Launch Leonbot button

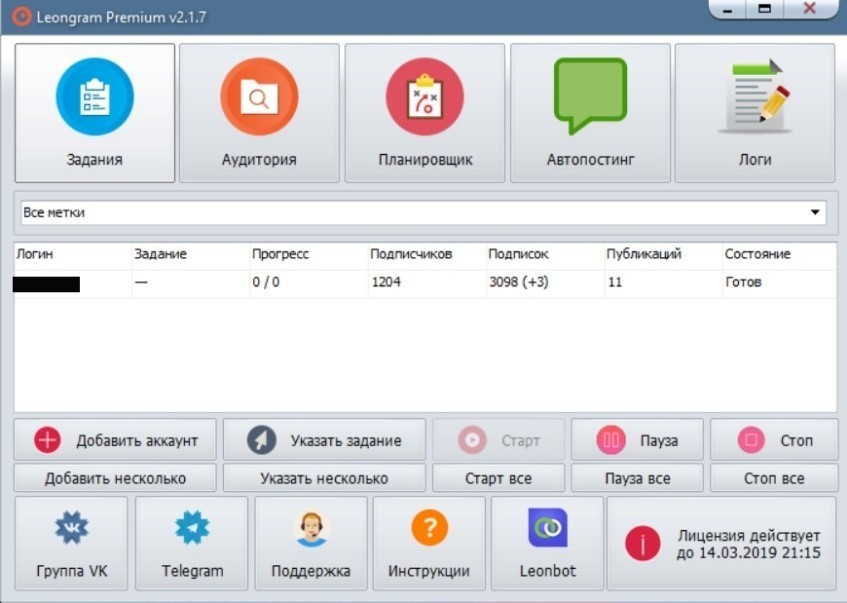[547, 544]
